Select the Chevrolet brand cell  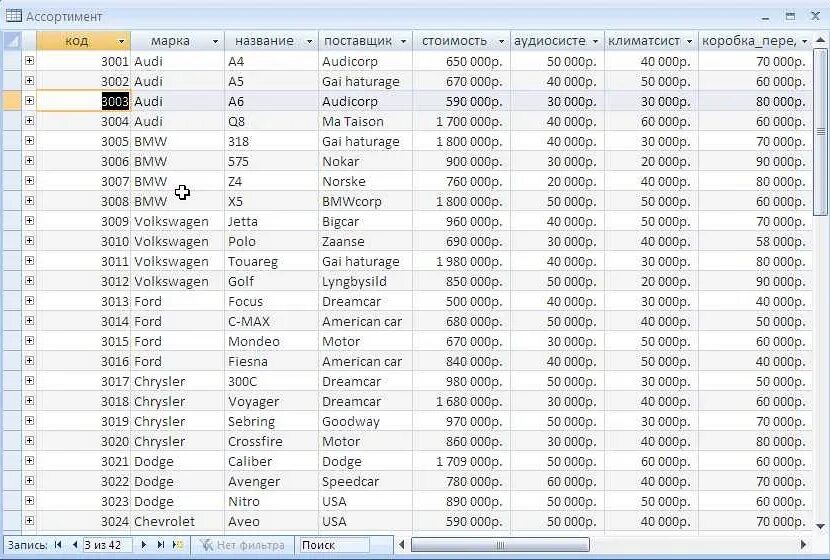click(x=177, y=521)
